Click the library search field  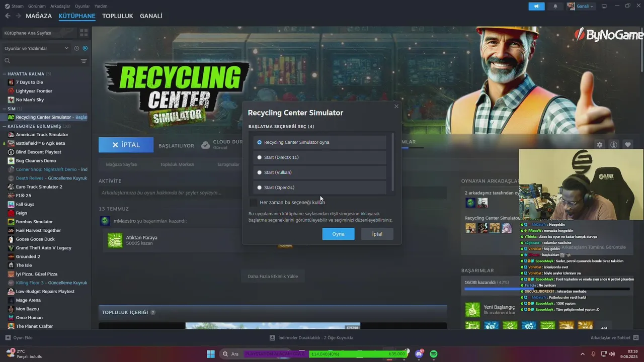pyautogui.click(x=40, y=61)
